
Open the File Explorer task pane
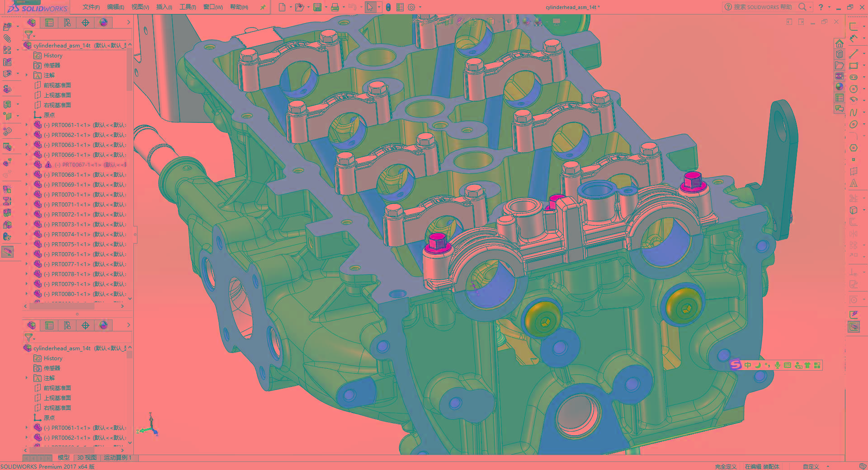click(840, 65)
